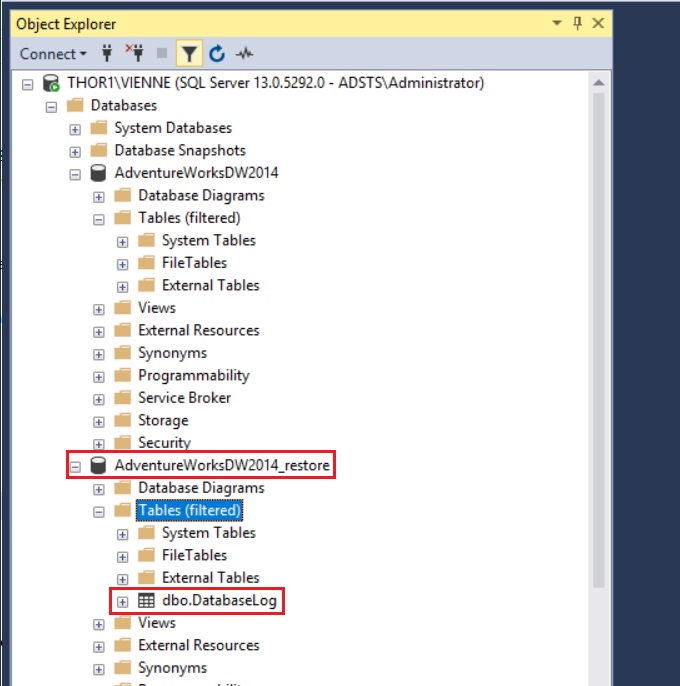Expand the Programmability node
Image resolution: width=680 pixels, height=686 pixels.
click(98, 377)
